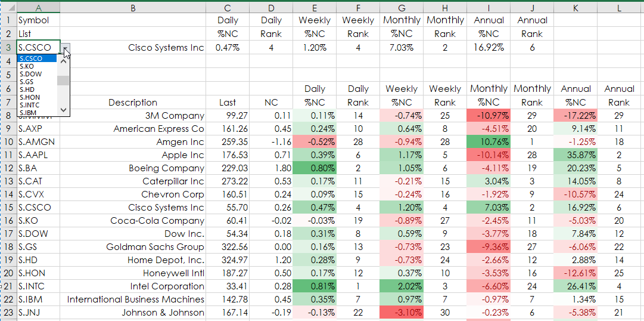This screenshot has width=644, height=321.
Task: Select S.GS from the dropdown list
Action: [x=37, y=82]
